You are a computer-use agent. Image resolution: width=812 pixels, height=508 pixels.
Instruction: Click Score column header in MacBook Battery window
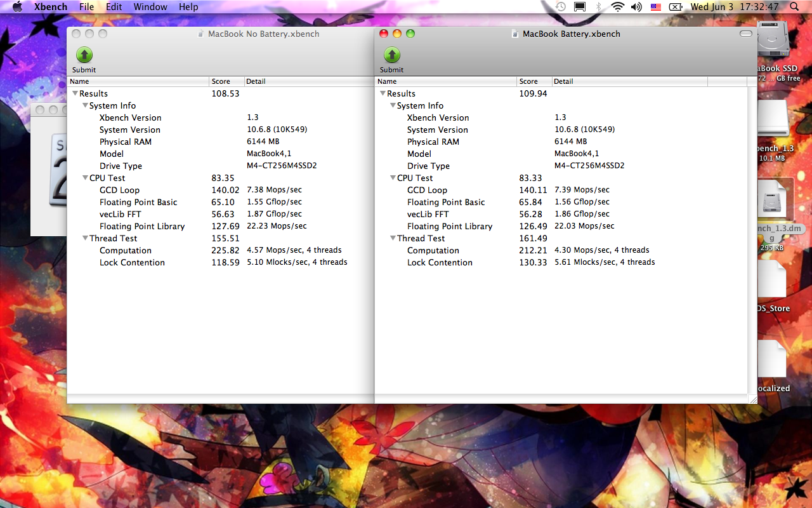point(534,81)
